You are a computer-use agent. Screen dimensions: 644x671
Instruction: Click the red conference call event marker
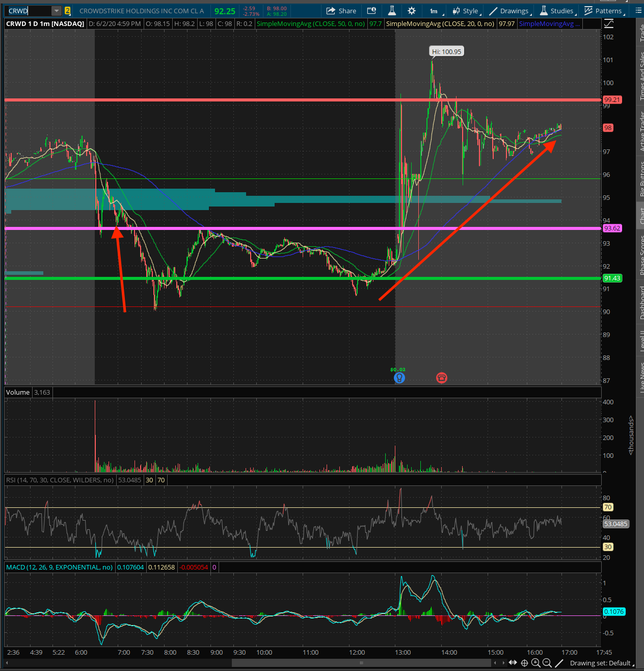click(x=442, y=378)
